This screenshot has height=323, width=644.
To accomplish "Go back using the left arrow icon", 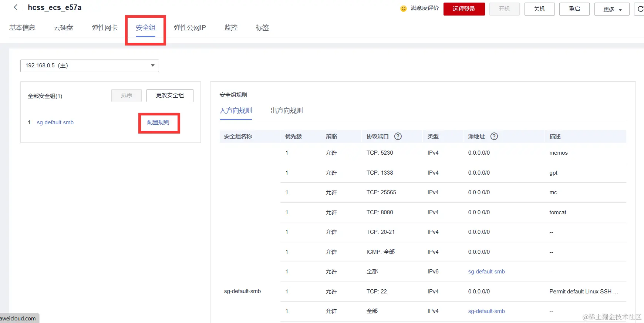I will tap(16, 7).
